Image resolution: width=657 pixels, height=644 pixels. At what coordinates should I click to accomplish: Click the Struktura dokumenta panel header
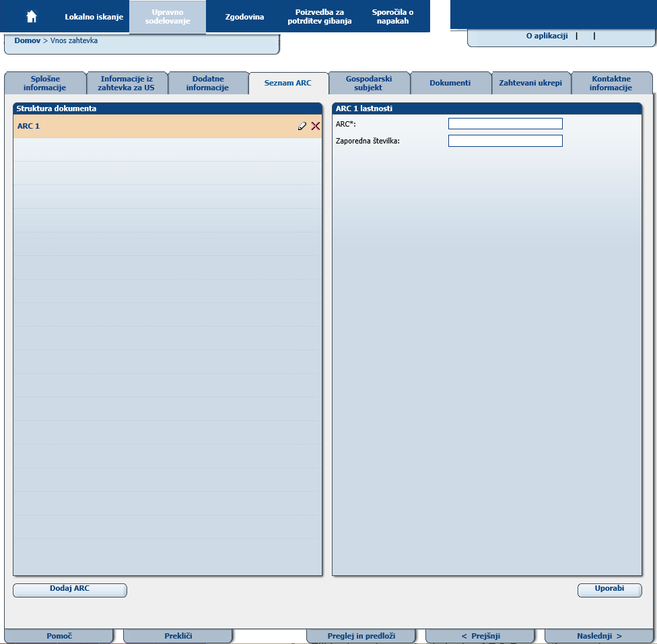(168, 108)
